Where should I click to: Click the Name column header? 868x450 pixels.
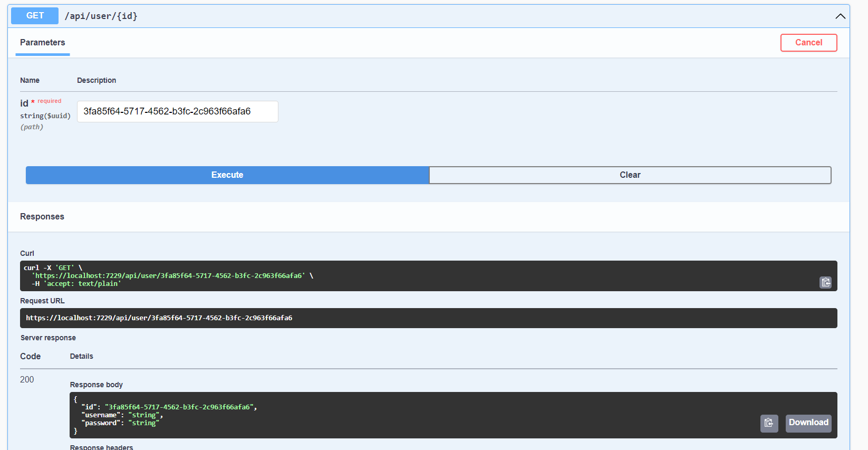click(x=30, y=80)
